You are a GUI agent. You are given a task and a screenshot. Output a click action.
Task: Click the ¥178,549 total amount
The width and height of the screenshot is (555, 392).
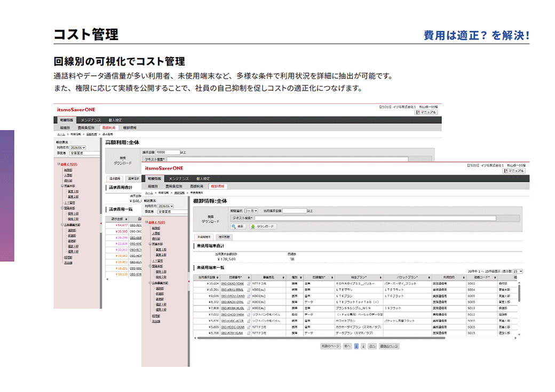coord(226,259)
